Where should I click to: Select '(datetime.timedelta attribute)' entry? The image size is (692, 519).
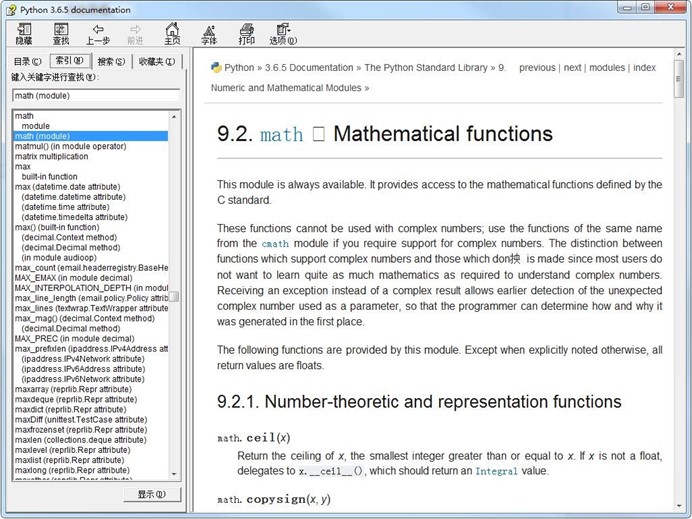[x=75, y=217]
